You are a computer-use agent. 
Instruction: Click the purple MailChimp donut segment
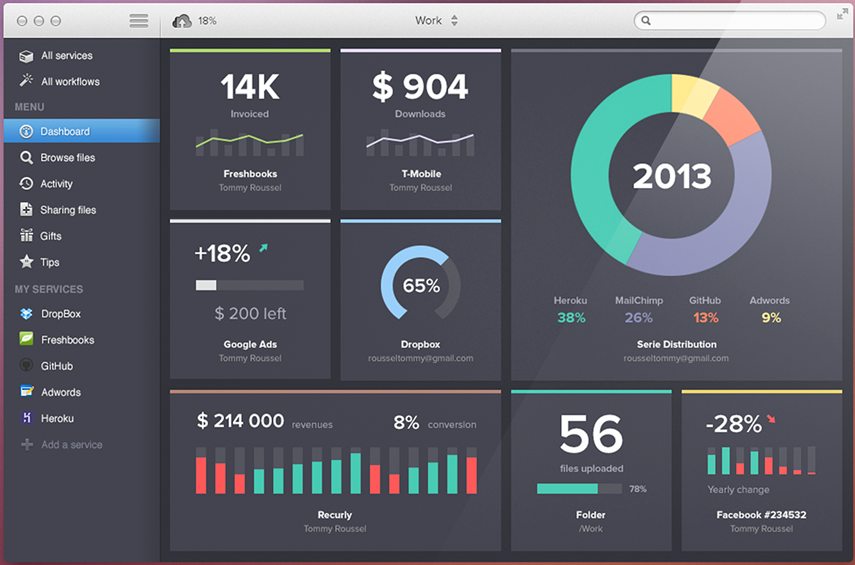point(736,229)
